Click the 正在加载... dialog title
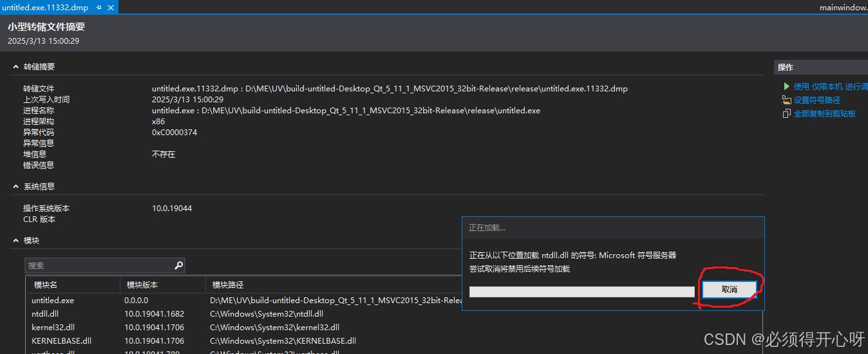 click(x=487, y=228)
